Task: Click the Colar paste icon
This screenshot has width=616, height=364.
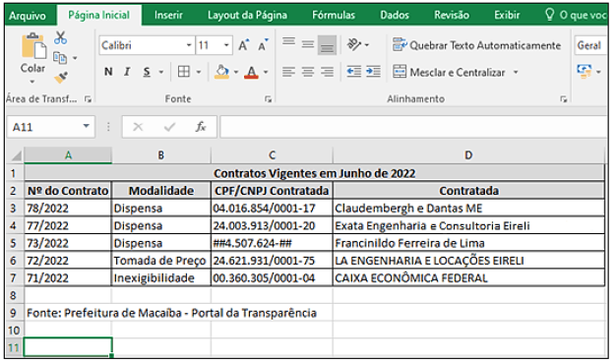Action: [x=33, y=46]
